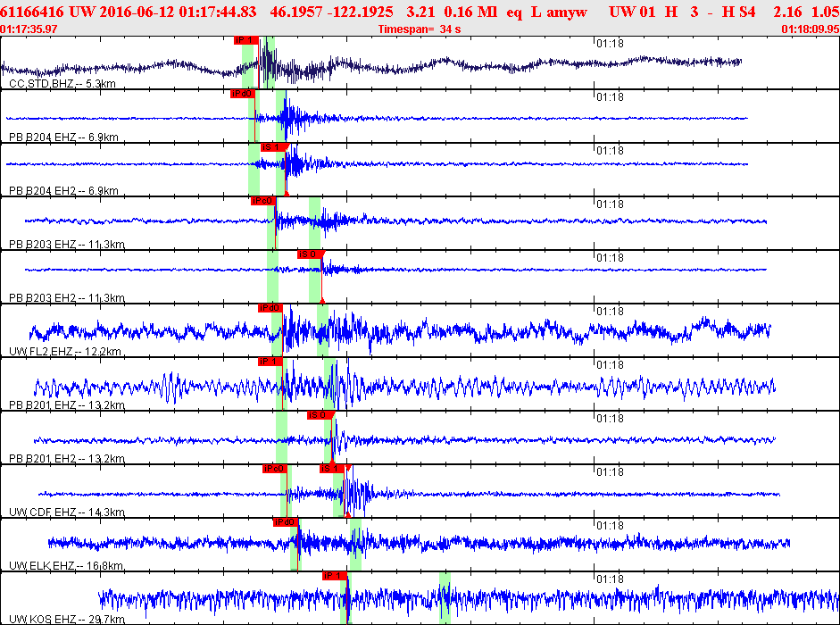This screenshot has height=625, width=840.
Task: Select the iS 0 pick flag on PB.B201.EH2
Action: tap(319, 415)
